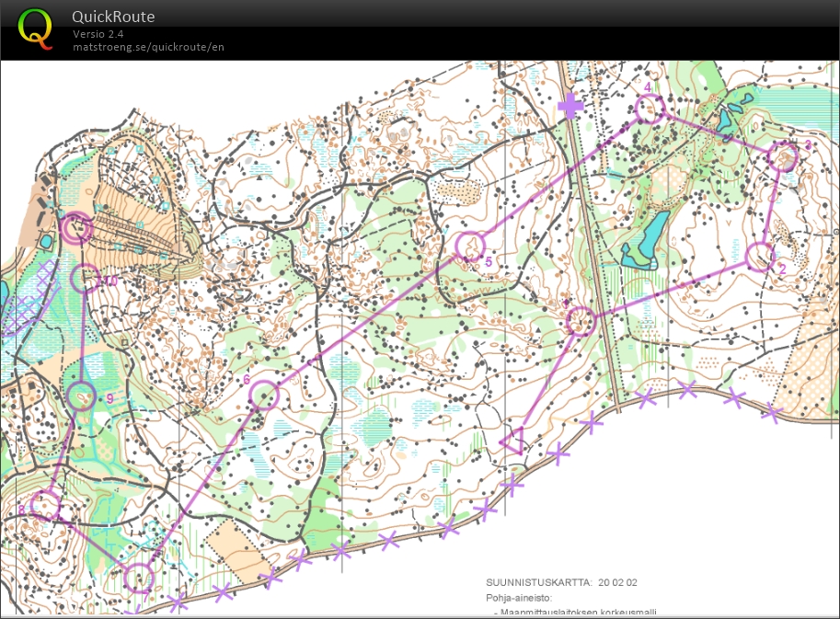Click the purple plus marker near control 4
The width and height of the screenshot is (840, 619).
[x=571, y=107]
